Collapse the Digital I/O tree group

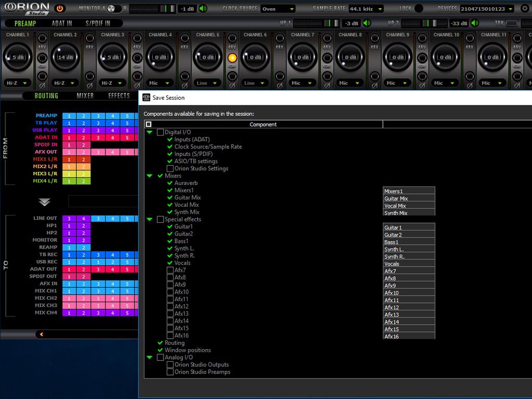coord(150,132)
